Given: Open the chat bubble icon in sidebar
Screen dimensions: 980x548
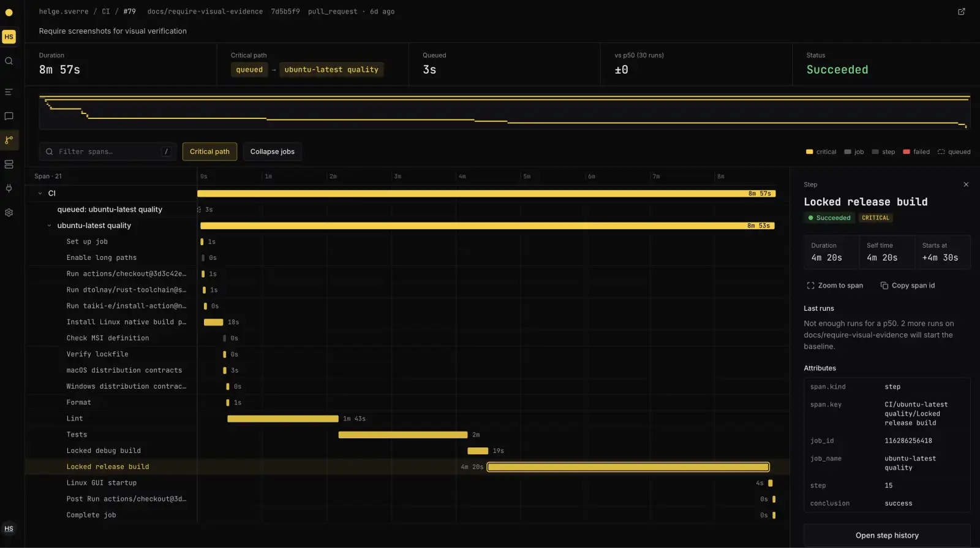Looking at the screenshot, I should [9, 116].
